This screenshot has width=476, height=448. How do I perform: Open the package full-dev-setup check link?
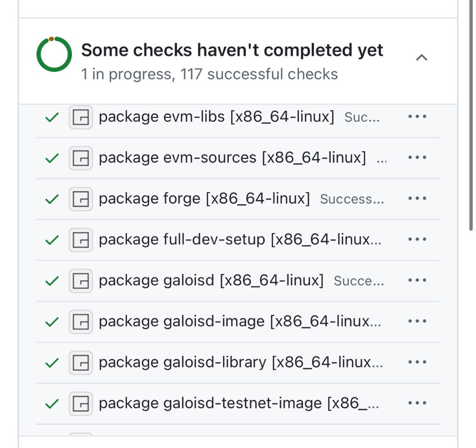[x=240, y=240]
